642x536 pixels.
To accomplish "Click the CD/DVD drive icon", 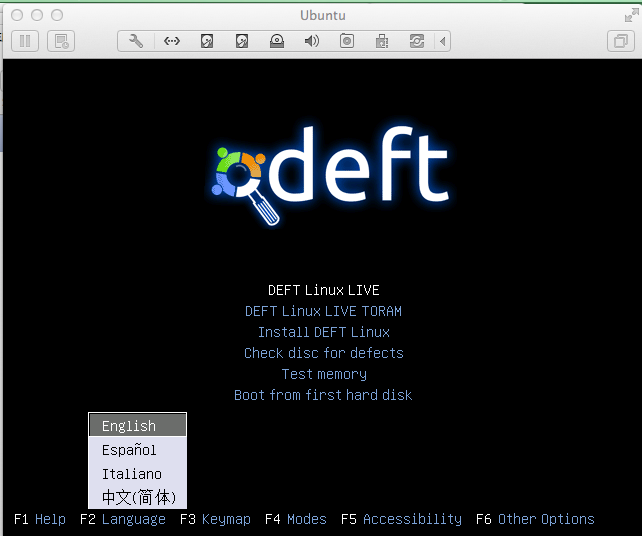I will coord(277,41).
